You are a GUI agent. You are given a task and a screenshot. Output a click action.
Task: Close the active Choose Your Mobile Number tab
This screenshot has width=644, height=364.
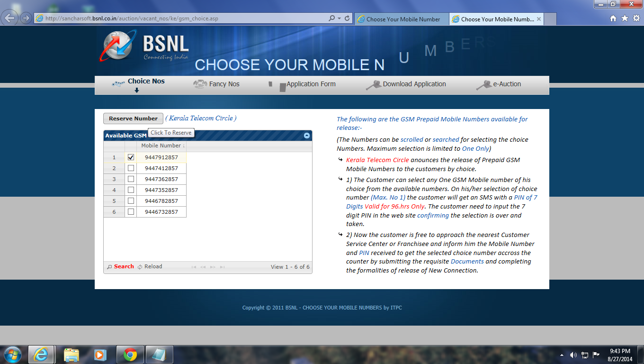pos(539,19)
